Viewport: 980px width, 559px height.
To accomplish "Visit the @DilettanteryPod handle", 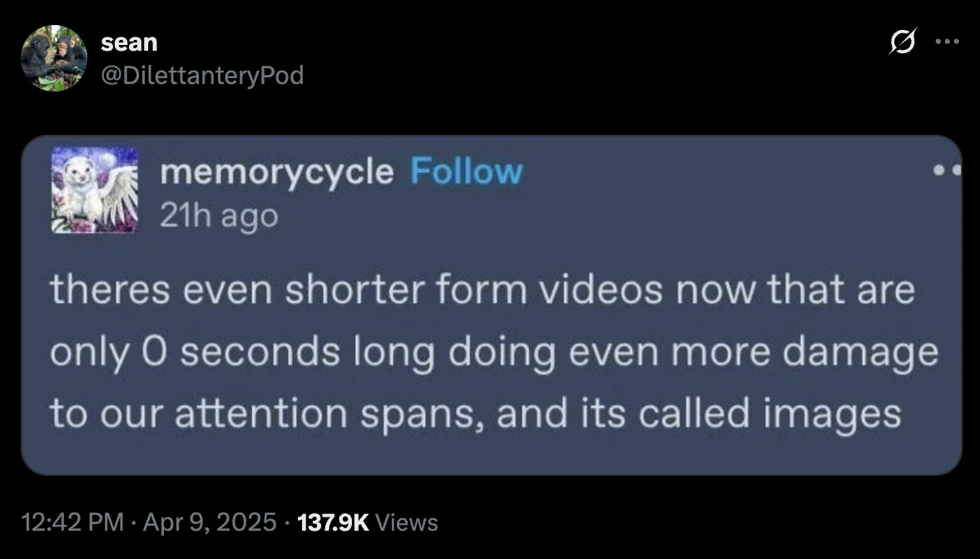I will pyautogui.click(x=202, y=75).
